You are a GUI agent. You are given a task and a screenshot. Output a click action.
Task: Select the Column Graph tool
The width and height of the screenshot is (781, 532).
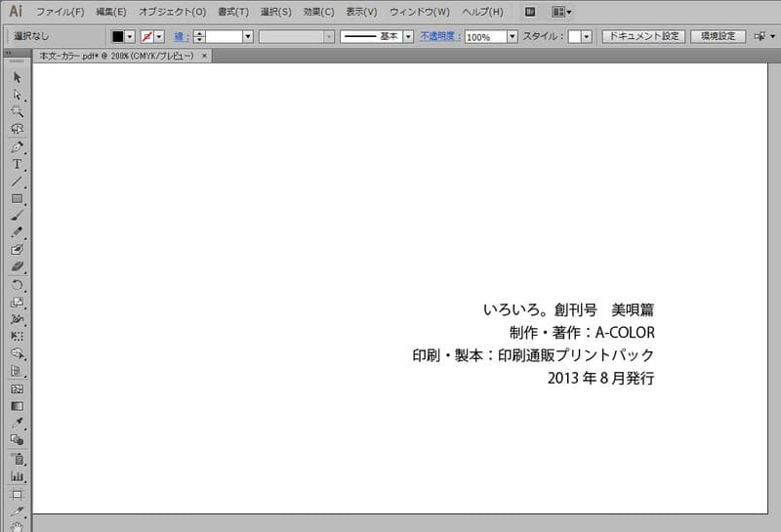point(17,475)
